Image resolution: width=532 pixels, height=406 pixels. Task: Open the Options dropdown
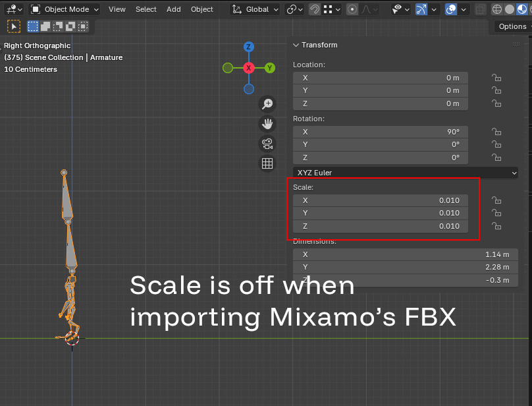coord(513,26)
